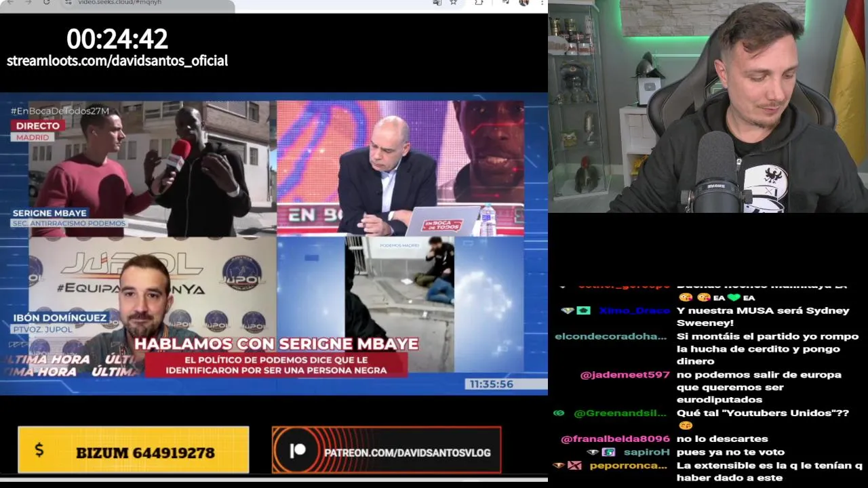The height and width of the screenshot is (488, 868).
Task: Click the browser profile avatar
Action: (x=524, y=2)
